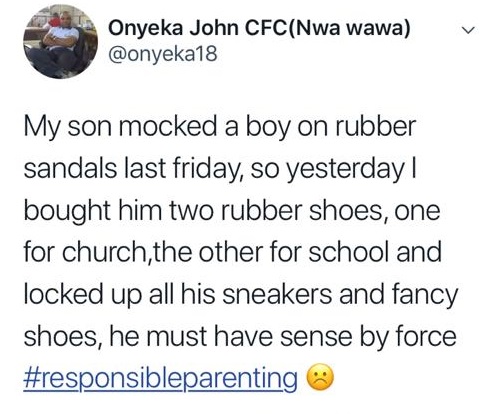Click the line "sandals last friday, so yesterday I"

coord(220,169)
